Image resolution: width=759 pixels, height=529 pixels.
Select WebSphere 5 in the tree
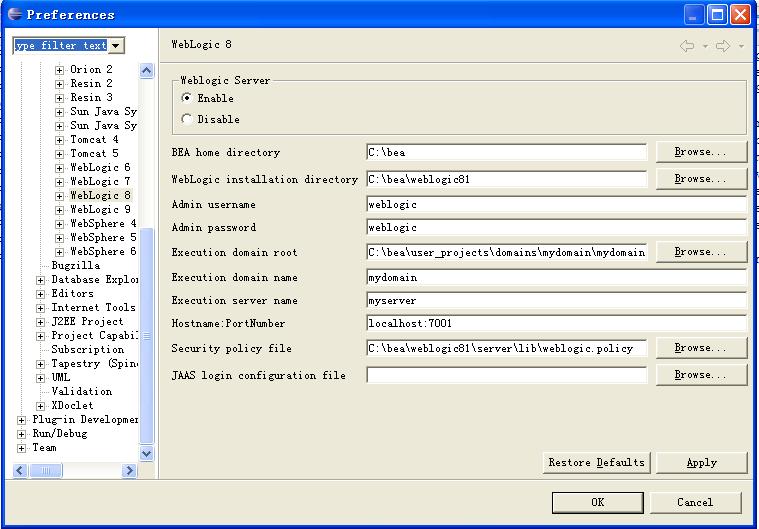103,238
